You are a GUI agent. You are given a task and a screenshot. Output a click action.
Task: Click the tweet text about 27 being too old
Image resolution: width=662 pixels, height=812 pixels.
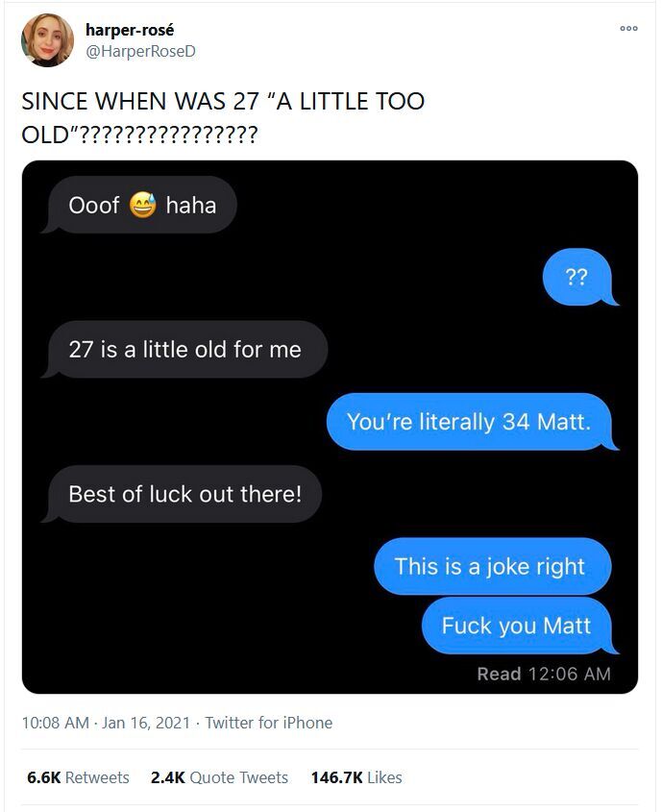click(223, 117)
